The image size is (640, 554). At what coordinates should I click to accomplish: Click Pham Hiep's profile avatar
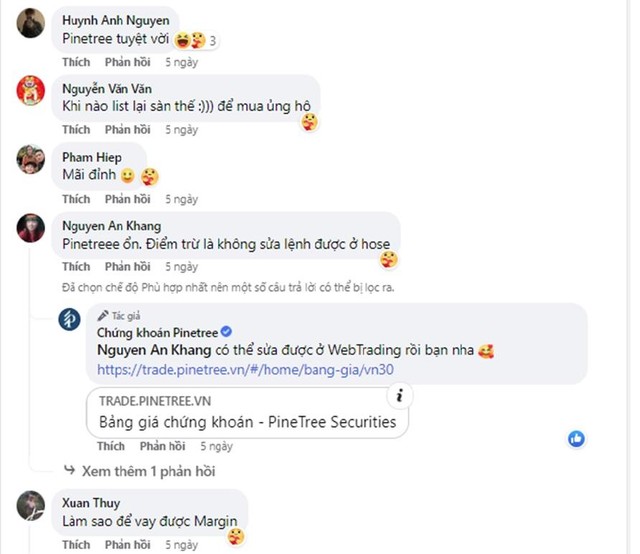point(31,159)
